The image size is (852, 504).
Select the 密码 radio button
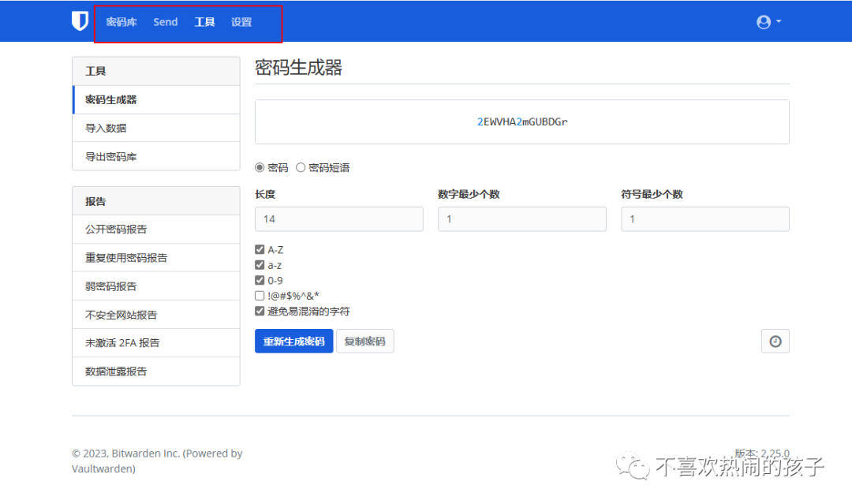coord(260,167)
